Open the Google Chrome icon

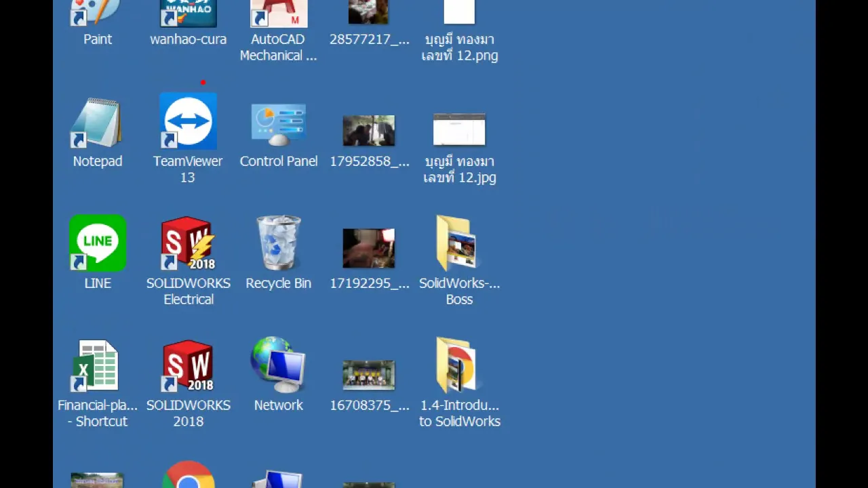188,476
